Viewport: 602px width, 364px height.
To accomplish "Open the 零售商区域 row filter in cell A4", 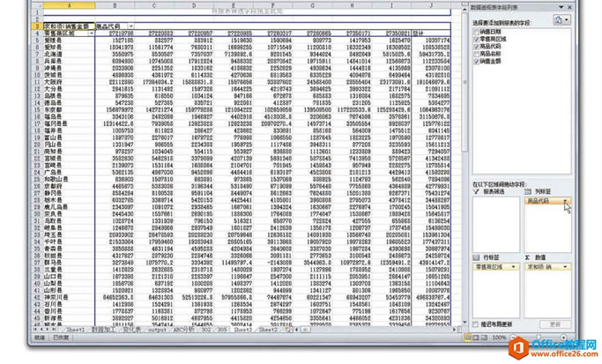I will 91,33.
